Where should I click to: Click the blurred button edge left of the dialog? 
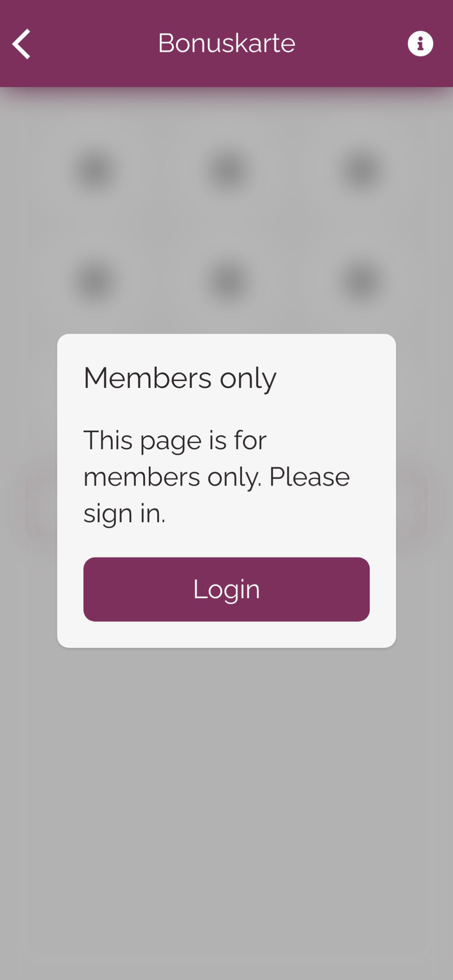click(42, 507)
